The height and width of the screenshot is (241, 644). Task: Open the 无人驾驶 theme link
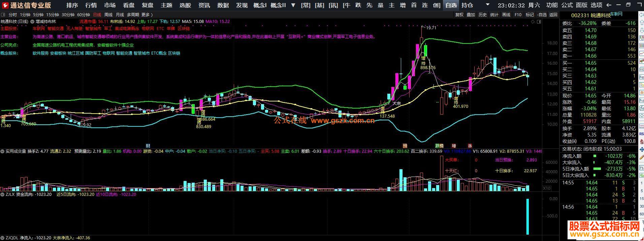(x=74, y=29)
